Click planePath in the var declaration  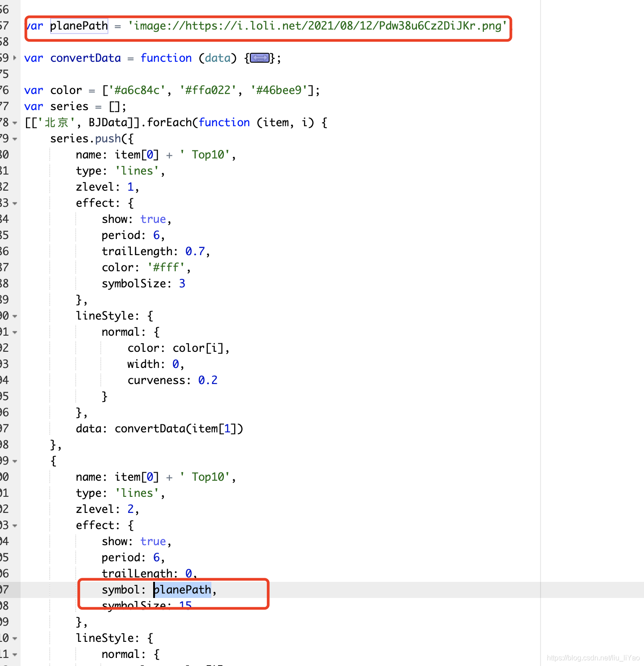[79, 26]
